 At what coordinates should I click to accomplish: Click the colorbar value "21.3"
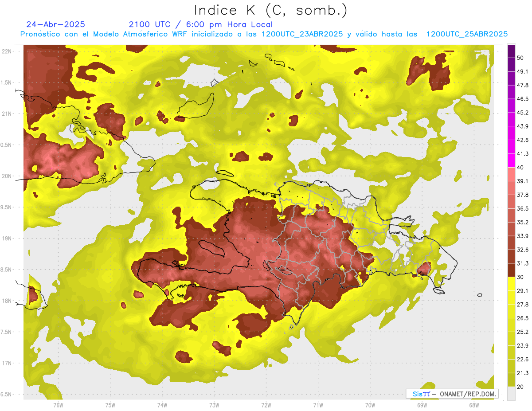[x=522, y=373]
